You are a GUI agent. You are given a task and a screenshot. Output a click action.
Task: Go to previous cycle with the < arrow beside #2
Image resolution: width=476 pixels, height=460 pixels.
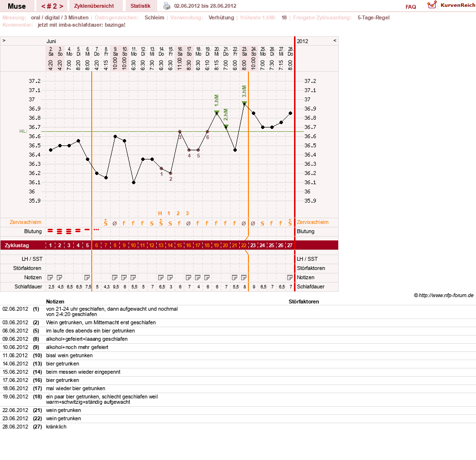click(43, 6)
